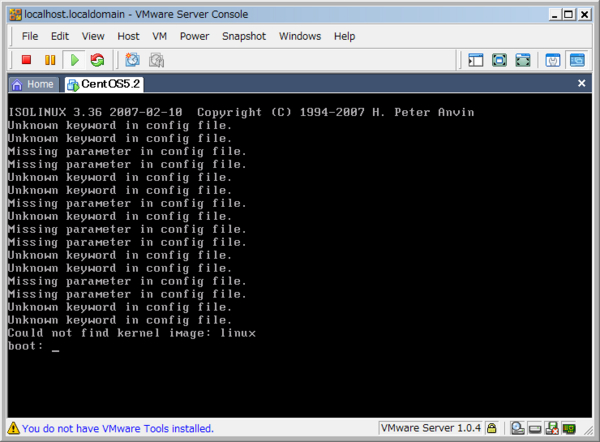The image size is (600, 442).
Task: Open the File menu
Action: [x=30, y=36]
